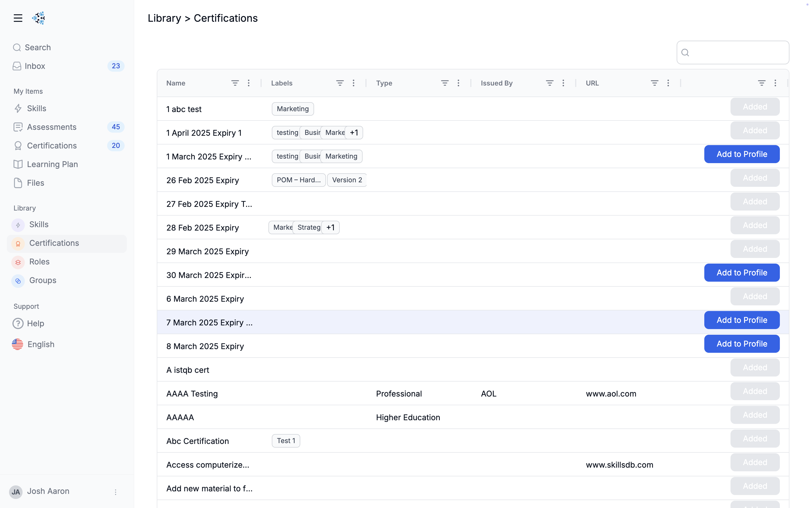The width and height of the screenshot is (812, 508).
Task: Click Added button for 1 abc test
Action: [x=755, y=107]
